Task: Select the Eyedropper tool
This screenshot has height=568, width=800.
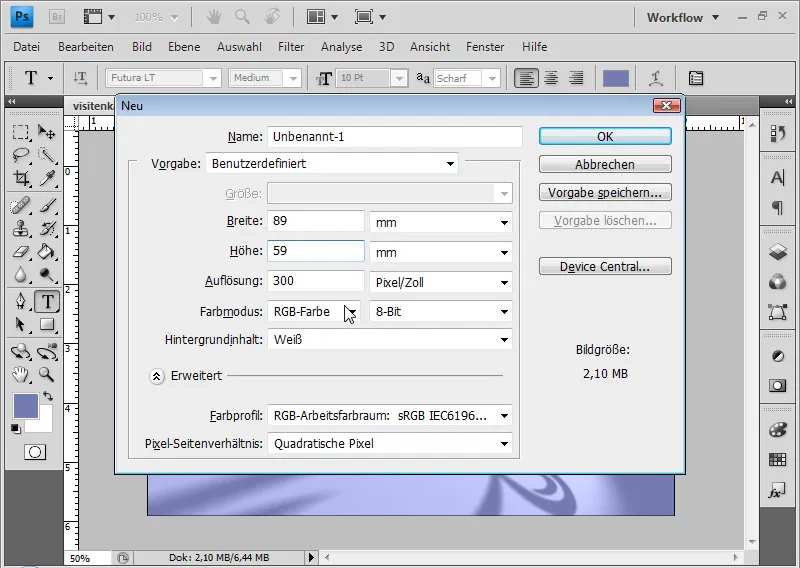Action: click(46, 178)
